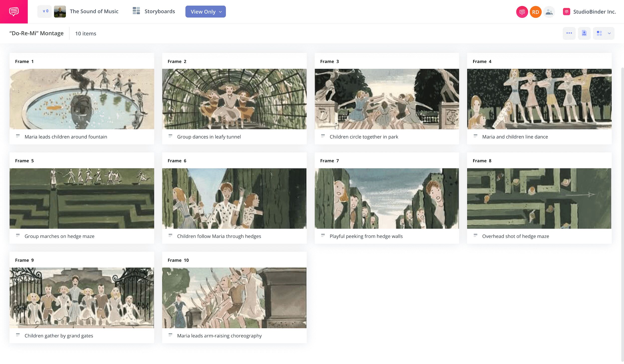The image size is (624, 364).
Task: Click the "Do-Re-Mi" Montage title
Action: 36,33
